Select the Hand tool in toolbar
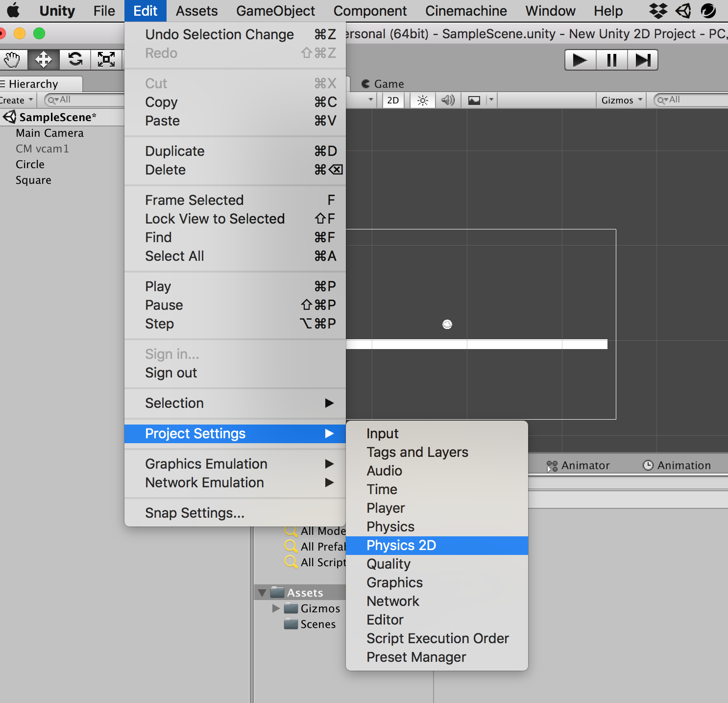Image resolution: width=728 pixels, height=703 pixels. 12,60
